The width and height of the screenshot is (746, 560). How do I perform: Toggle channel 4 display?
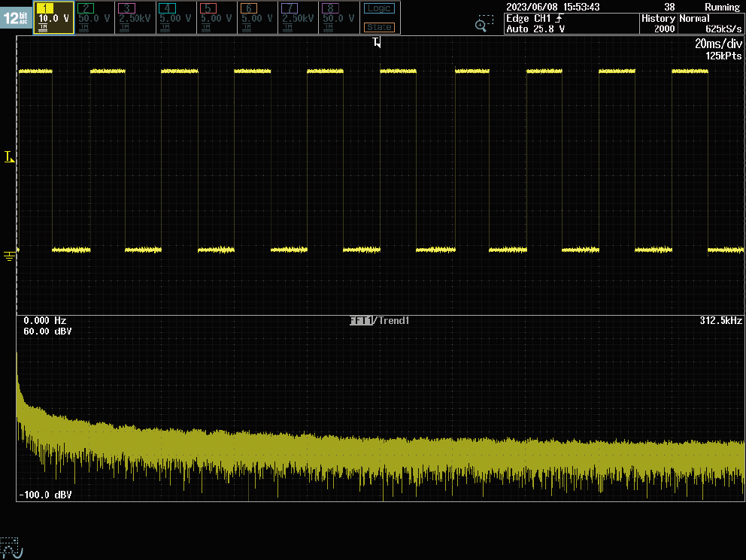click(176, 17)
